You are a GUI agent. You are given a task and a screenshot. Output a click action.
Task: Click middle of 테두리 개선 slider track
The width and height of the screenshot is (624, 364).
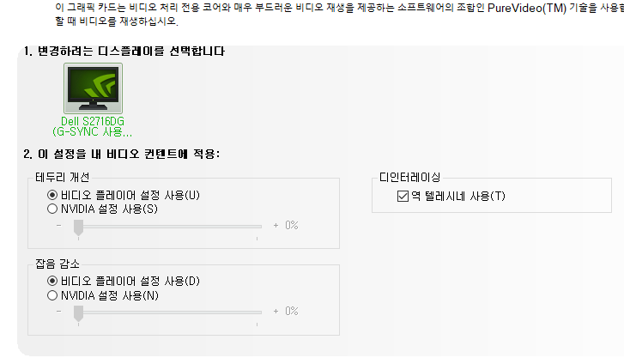click(x=168, y=226)
